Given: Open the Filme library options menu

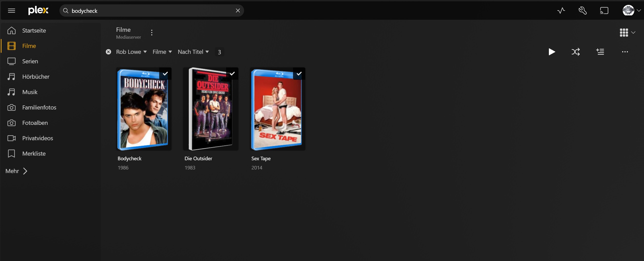Looking at the screenshot, I should 152,33.
